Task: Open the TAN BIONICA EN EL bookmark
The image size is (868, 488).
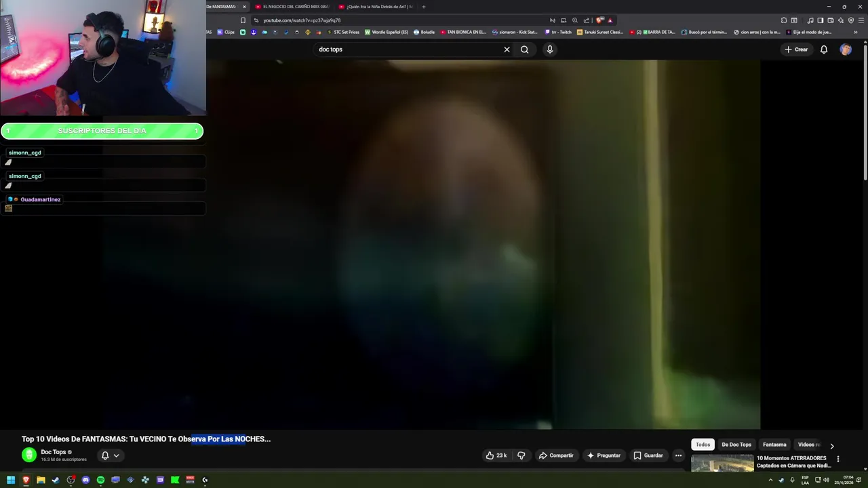Action: [463, 32]
